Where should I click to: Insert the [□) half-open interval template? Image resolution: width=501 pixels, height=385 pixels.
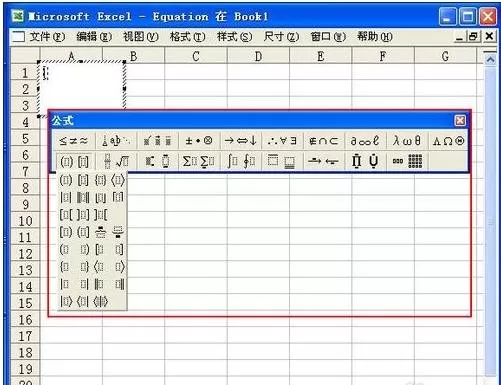click(66, 232)
